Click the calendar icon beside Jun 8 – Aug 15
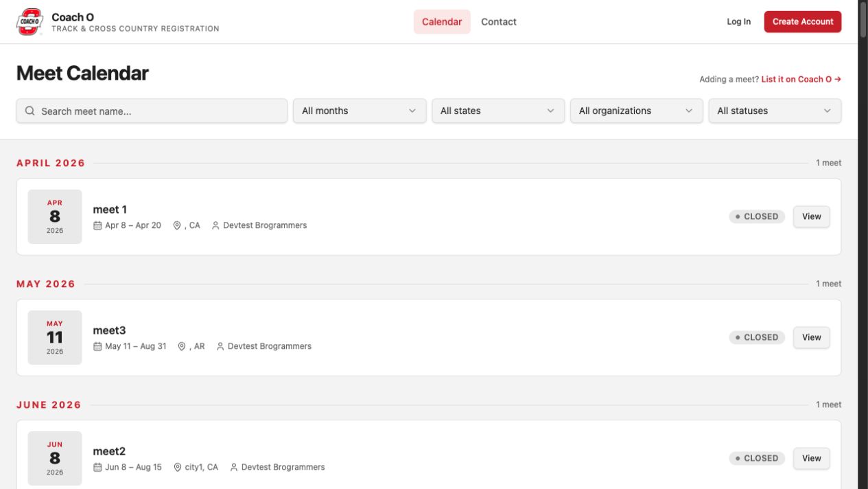Image resolution: width=868 pixels, height=489 pixels. (97, 467)
